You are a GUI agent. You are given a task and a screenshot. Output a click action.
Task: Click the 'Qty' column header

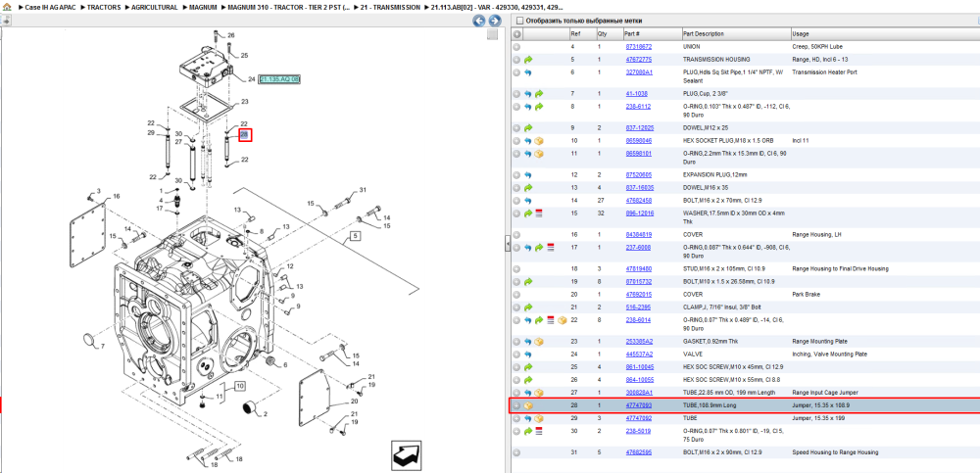click(x=602, y=34)
